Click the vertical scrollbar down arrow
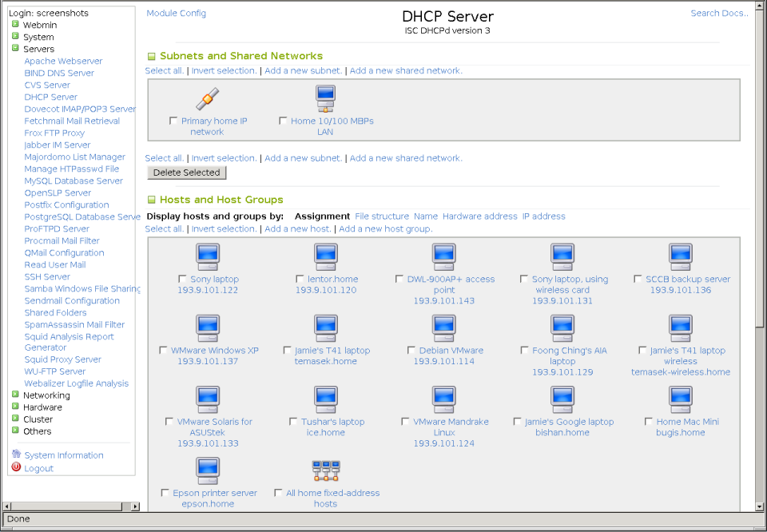The image size is (767, 532). [760, 505]
